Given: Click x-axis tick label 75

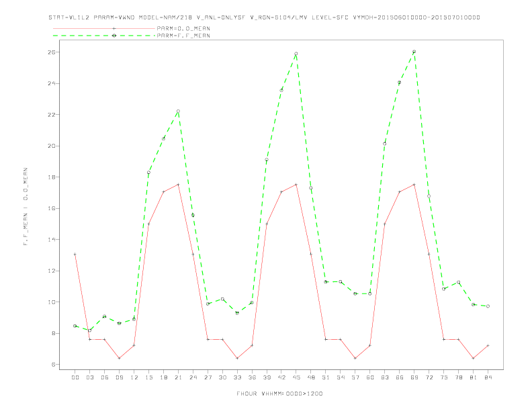Looking at the screenshot, I should 444,377.
